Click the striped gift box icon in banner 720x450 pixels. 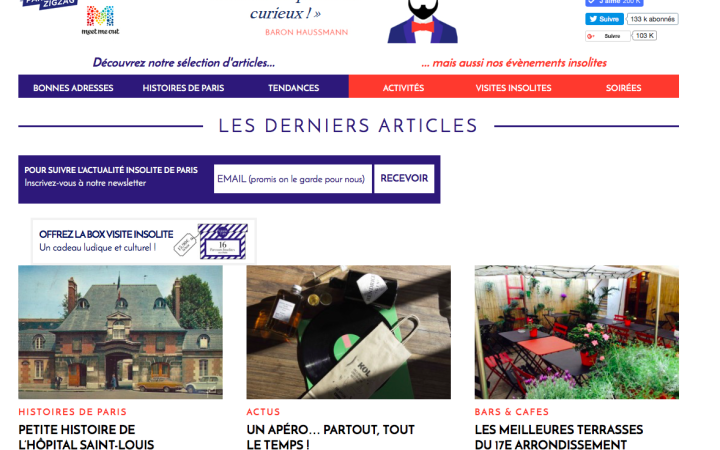click(223, 242)
